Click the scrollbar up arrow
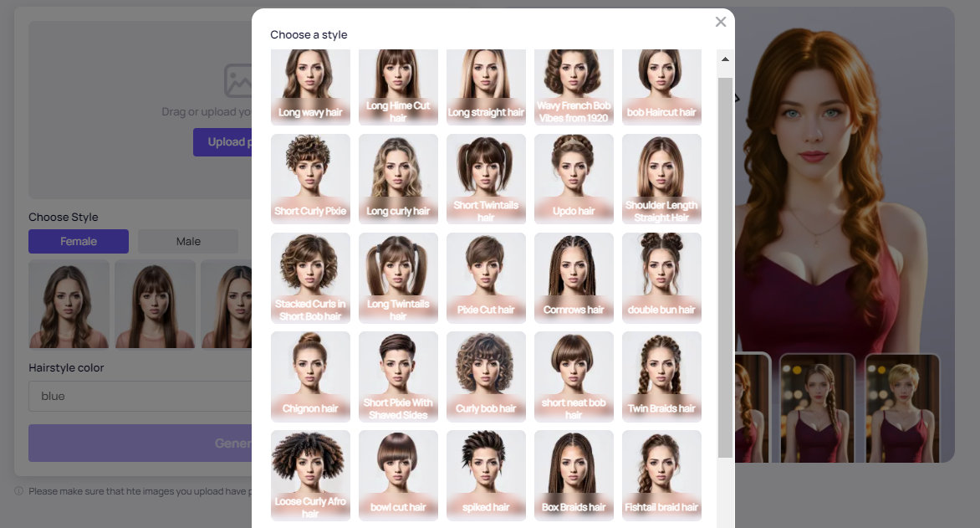Screen dimensions: 980x528 coord(725,59)
